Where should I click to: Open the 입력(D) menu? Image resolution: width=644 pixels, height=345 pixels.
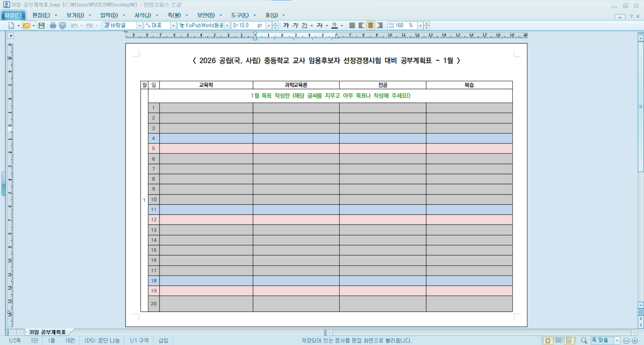coord(109,15)
